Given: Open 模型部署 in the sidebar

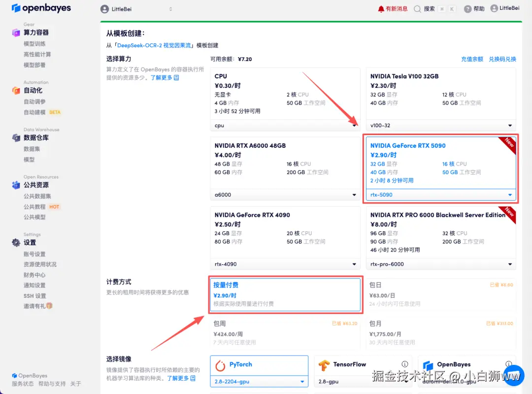Looking at the screenshot, I should 34,65.
